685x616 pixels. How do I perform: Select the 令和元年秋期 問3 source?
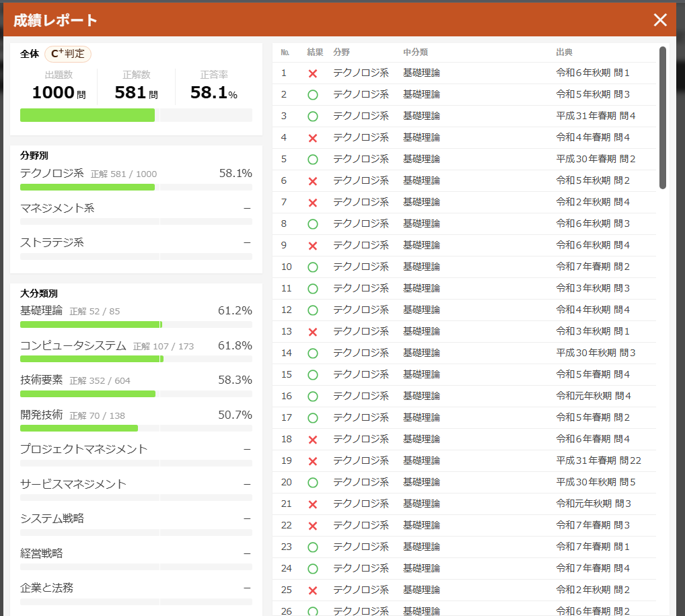click(593, 504)
